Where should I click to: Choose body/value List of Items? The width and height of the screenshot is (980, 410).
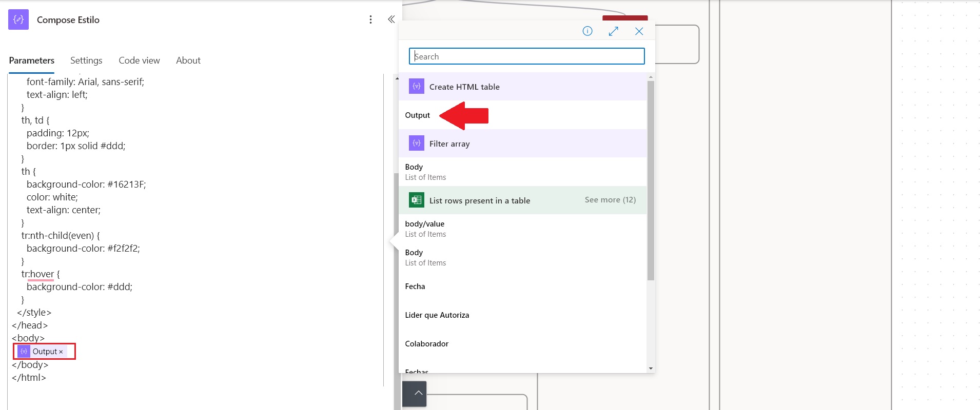pos(425,229)
